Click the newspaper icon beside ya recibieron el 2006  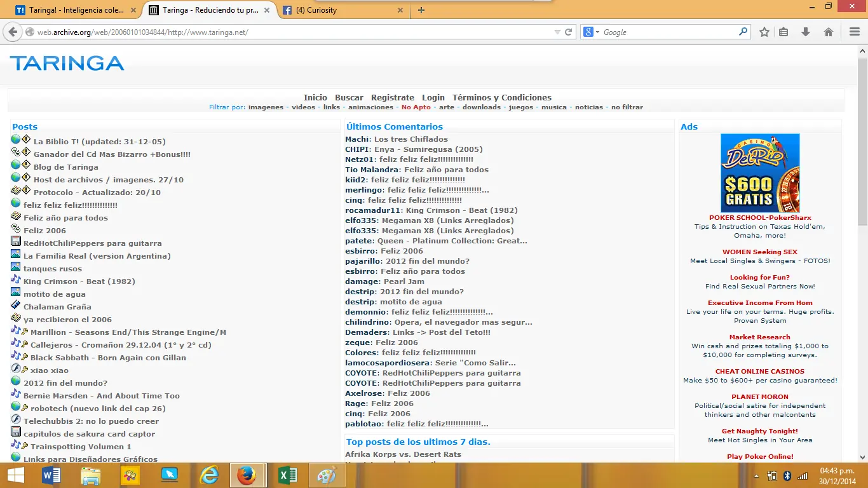tap(16, 317)
